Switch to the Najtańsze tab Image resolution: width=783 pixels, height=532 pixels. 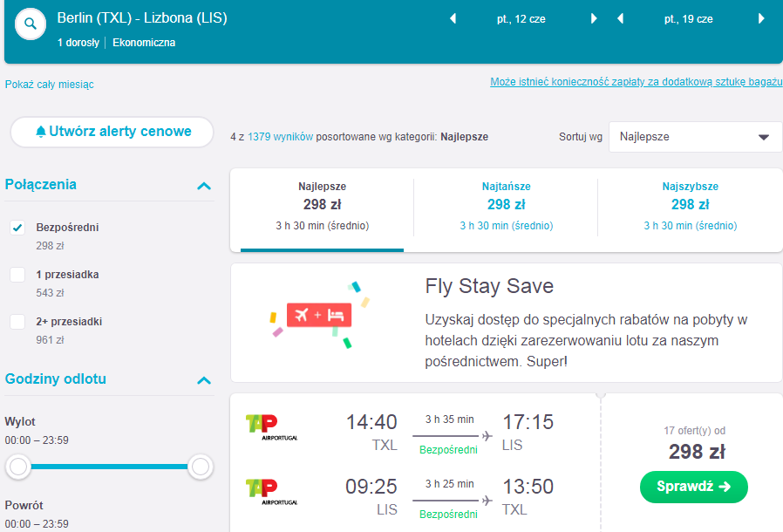pos(506,206)
